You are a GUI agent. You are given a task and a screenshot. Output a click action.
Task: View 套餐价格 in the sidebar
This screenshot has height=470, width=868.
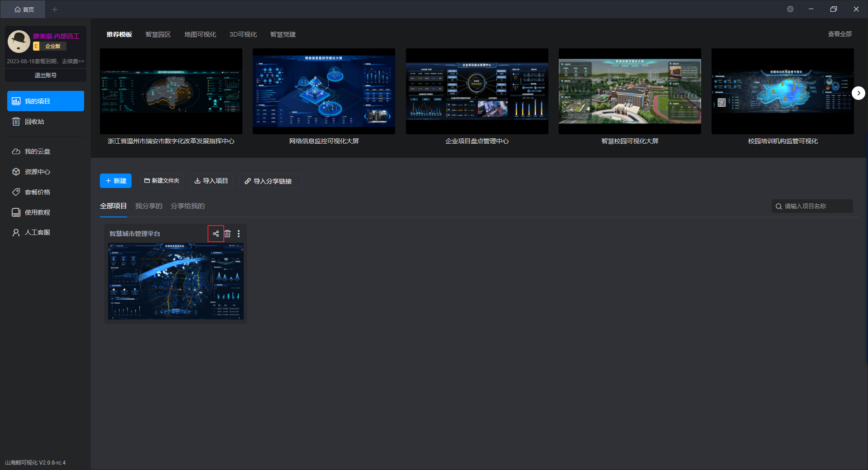point(46,192)
